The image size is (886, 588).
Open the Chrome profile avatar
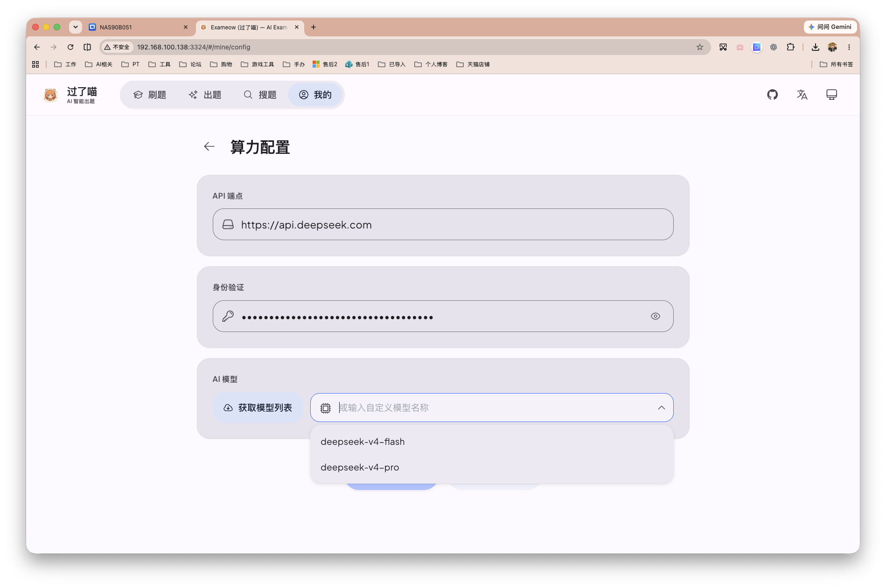coord(832,47)
